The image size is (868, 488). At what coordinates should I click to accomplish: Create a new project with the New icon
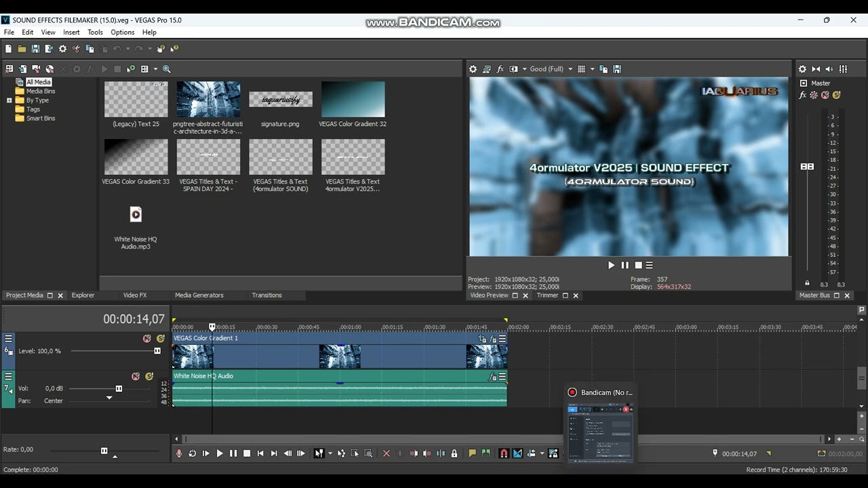click(8, 49)
